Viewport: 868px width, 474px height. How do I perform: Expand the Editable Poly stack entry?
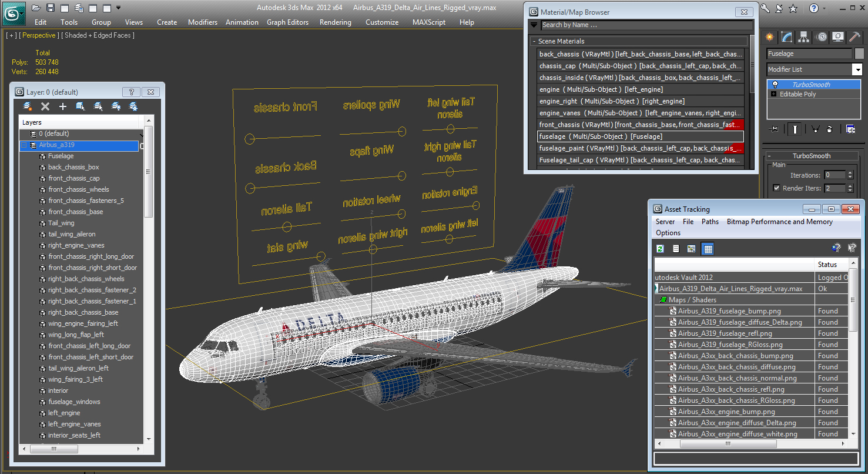coord(773,94)
